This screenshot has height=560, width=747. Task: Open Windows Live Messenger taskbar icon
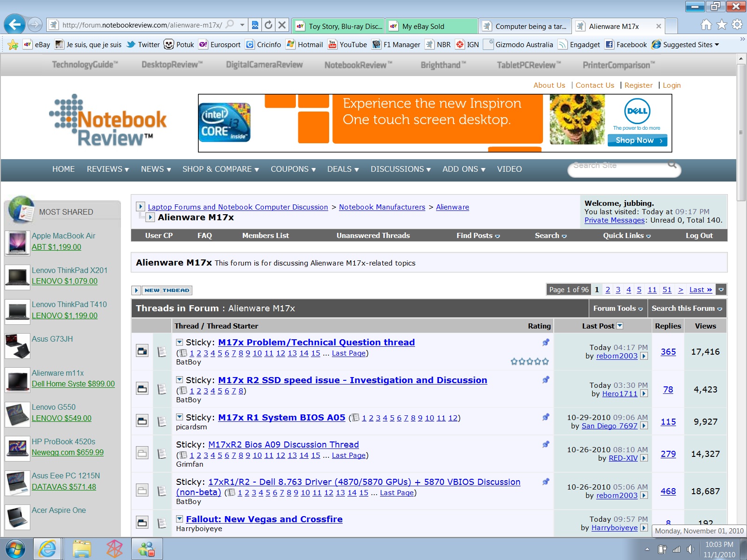click(147, 549)
